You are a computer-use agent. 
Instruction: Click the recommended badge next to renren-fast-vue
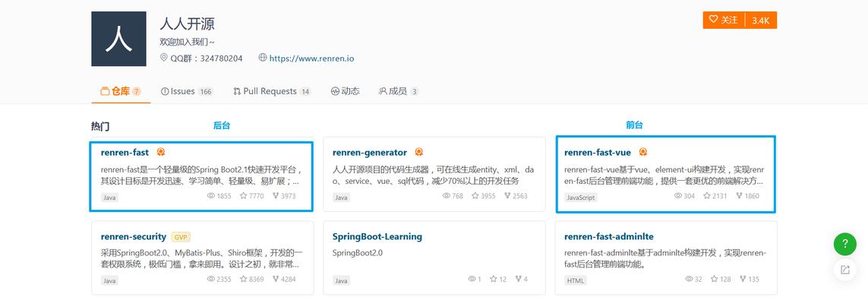pyautogui.click(x=642, y=152)
